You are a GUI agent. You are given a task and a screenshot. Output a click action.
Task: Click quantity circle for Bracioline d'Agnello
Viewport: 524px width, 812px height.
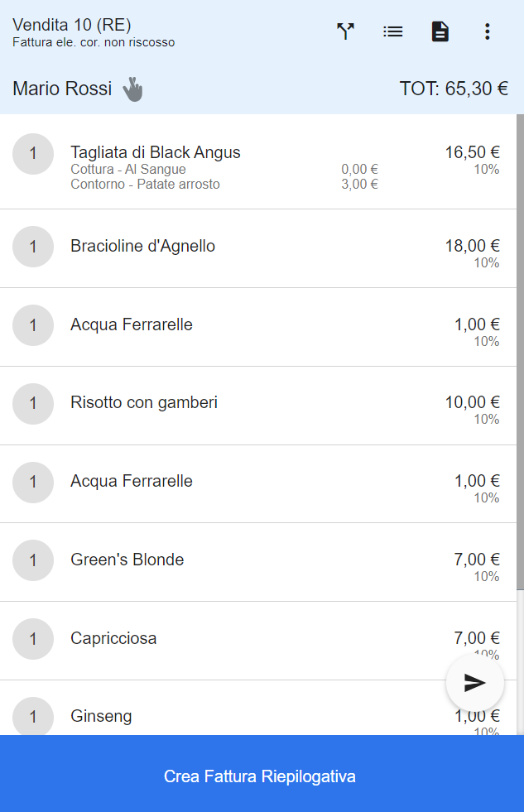point(33,247)
